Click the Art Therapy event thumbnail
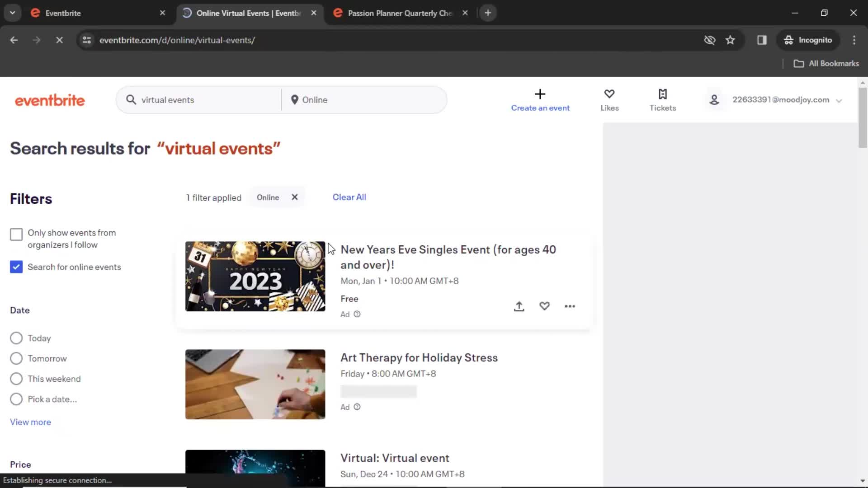 255,384
